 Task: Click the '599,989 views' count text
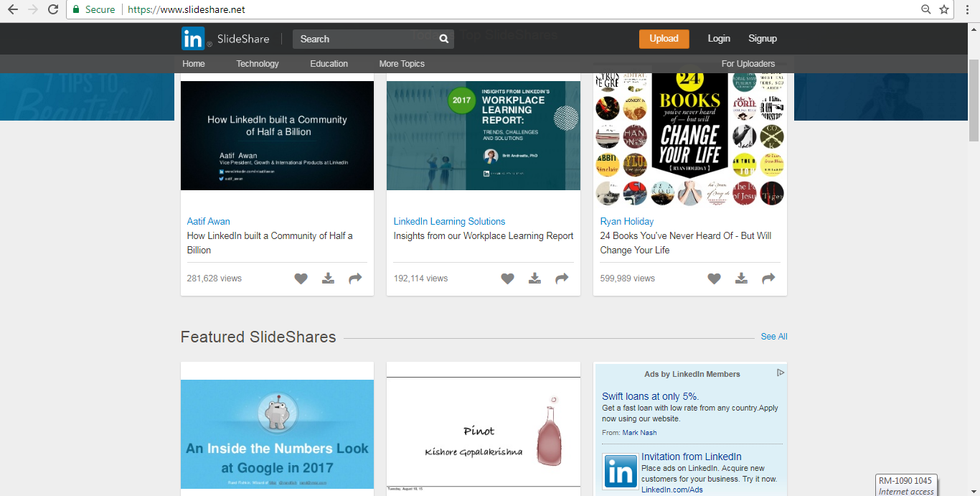pyautogui.click(x=628, y=279)
